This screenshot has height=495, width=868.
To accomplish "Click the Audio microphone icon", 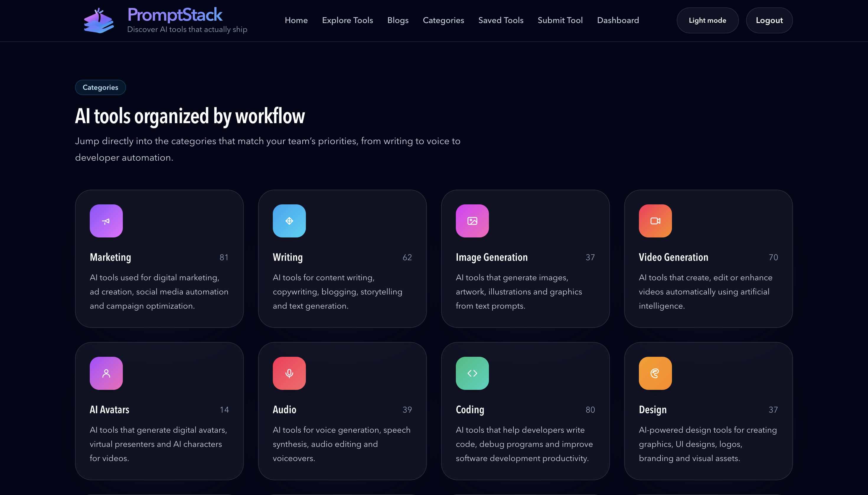I will click(x=289, y=373).
